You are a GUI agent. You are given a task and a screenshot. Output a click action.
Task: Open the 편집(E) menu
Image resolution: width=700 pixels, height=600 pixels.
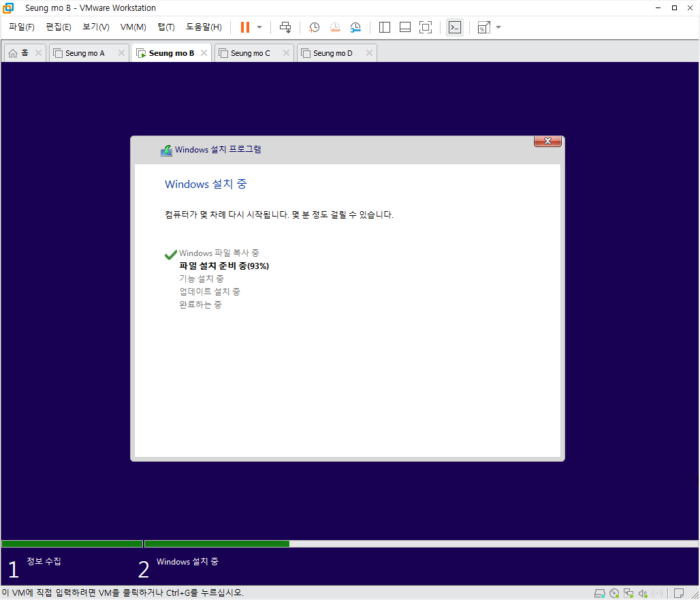coord(59,27)
